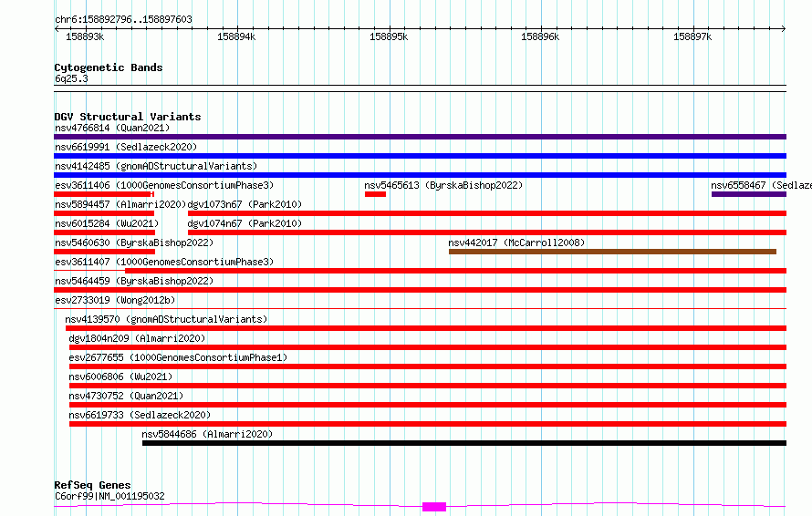Image resolution: width=812 pixels, height=516 pixels.
Task: Click the brown nsv442017 variant bar
Action: [x=612, y=252]
